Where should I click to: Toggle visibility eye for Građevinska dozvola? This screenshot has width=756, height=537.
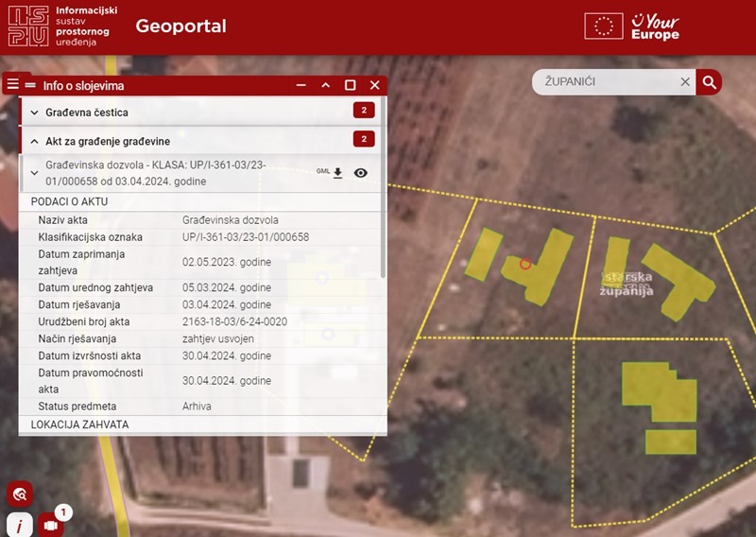[x=360, y=173]
